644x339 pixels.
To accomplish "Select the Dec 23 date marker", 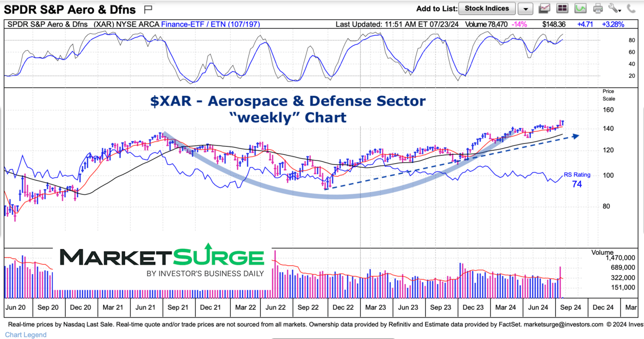I will (x=473, y=307).
